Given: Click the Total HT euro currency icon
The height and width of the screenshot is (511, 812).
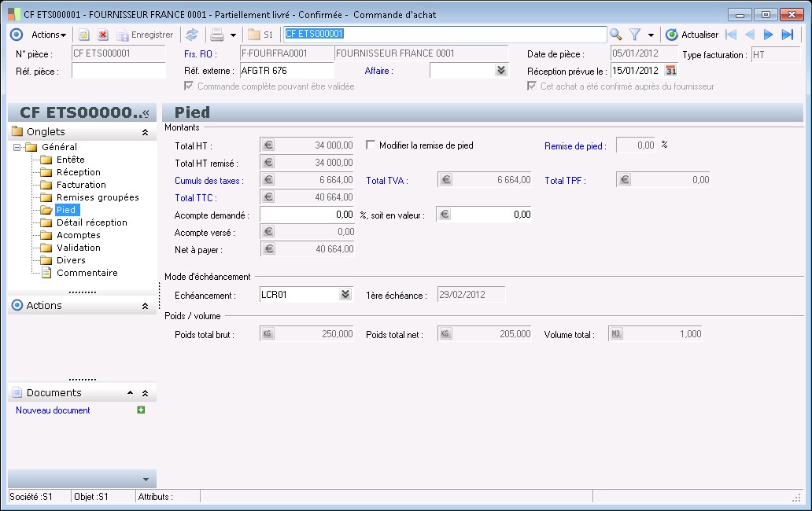Looking at the screenshot, I should pyautogui.click(x=268, y=145).
